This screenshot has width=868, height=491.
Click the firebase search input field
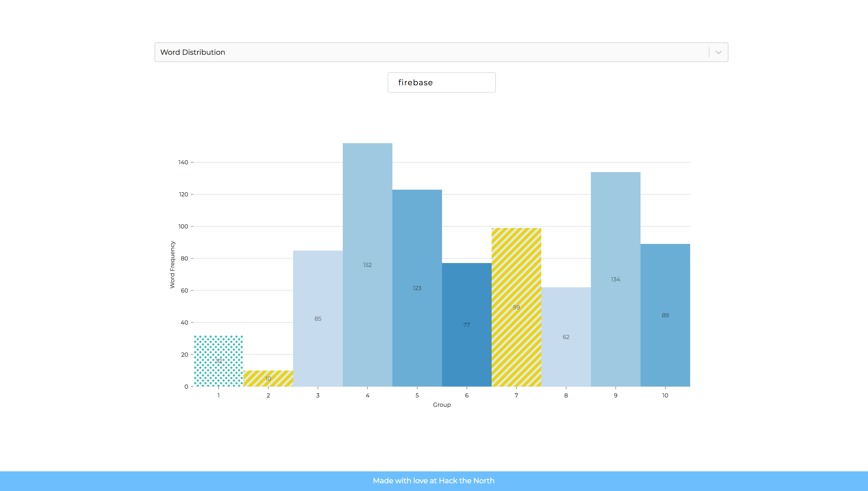(x=441, y=83)
